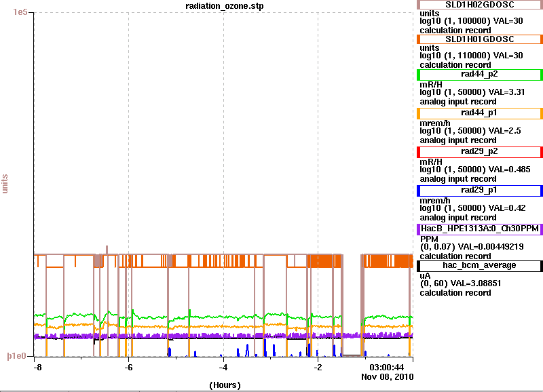Click the 1e0 y-axis minimum label
Image resolution: width=543 pixels, height=392 pixels.
[16, 356]
